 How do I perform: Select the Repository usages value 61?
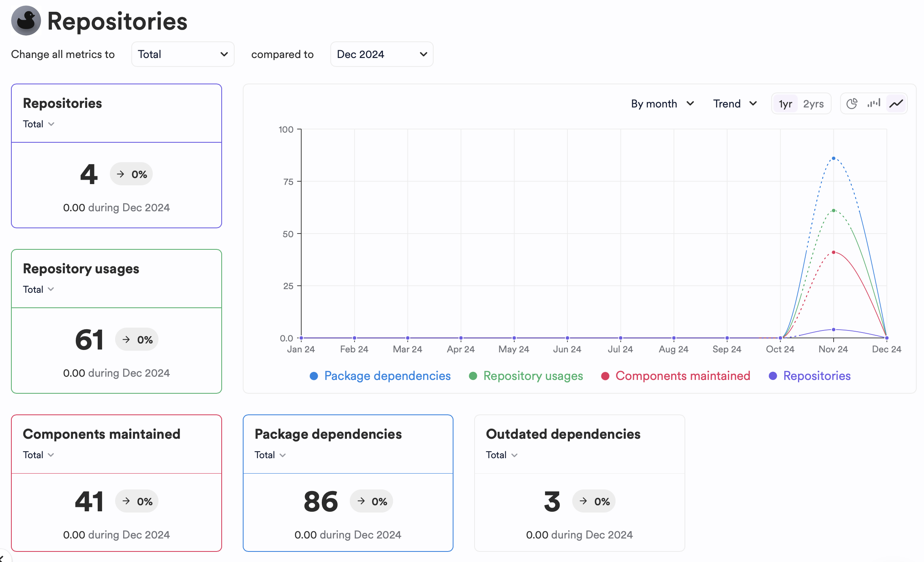click(x=90, y=339)
